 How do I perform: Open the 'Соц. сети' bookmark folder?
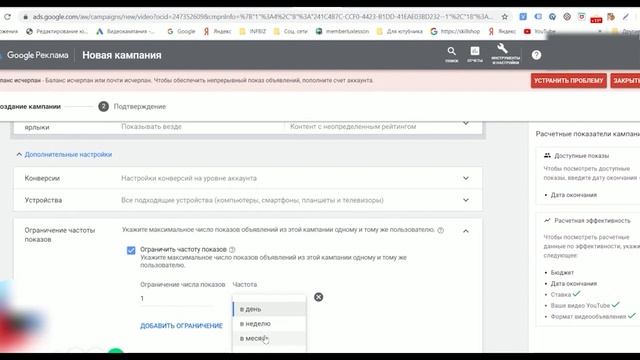pos(290,31)
